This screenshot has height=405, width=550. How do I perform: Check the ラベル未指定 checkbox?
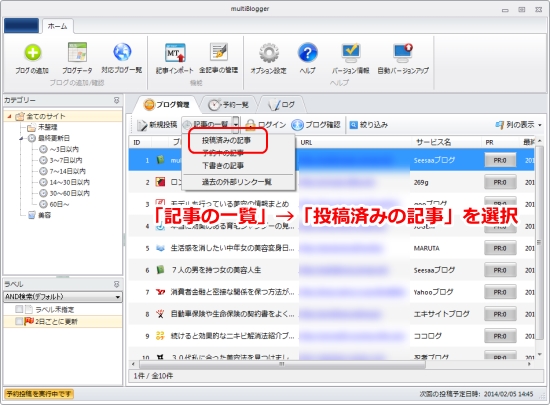tap(19, 309)
